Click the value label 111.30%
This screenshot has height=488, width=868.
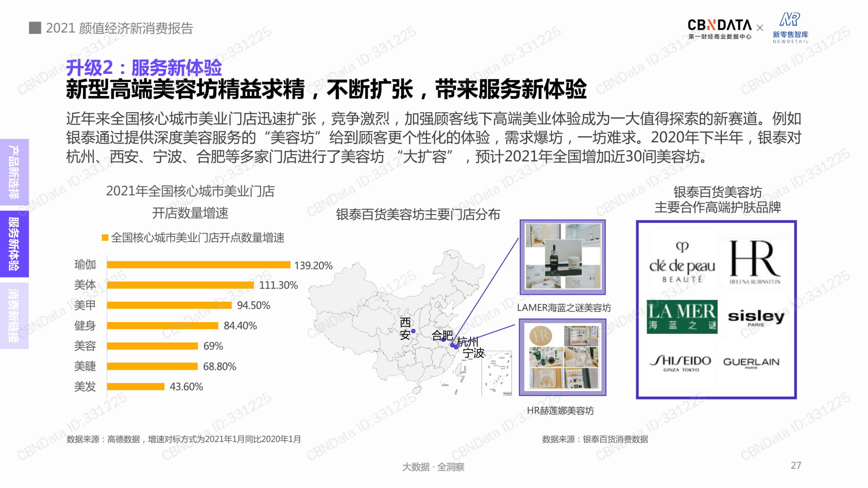278,285
